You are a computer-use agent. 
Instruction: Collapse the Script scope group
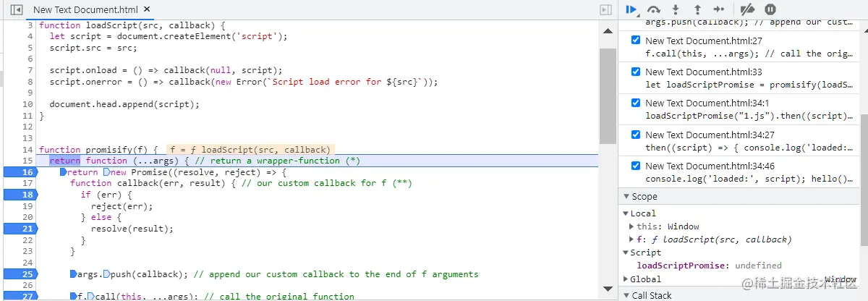[626, 253]
